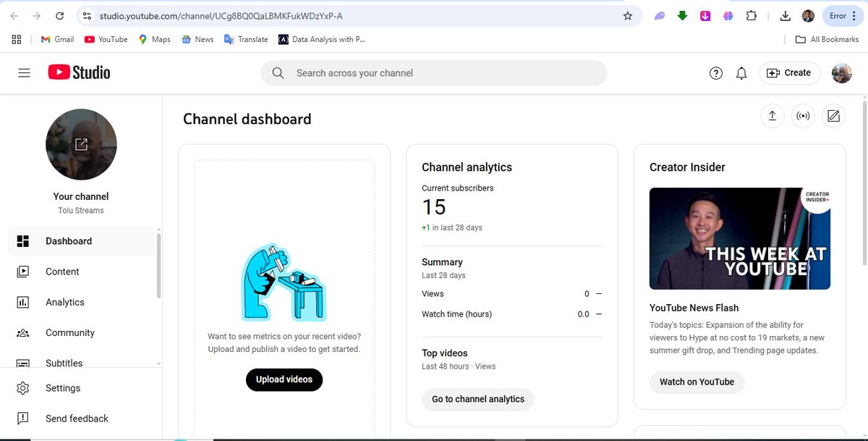Viewport: 868px width, 441px height.
Task: Click the Channel analytics heading
Action: coord(467,167)
